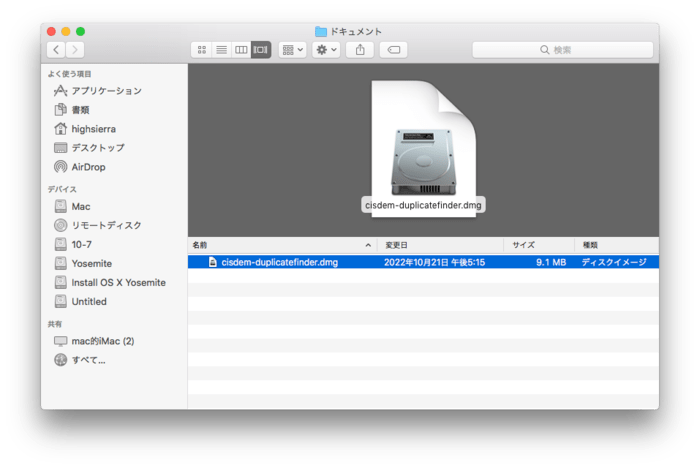Image resolution: width=700 pixels, height=468 pixels.
Task: Open the item arrangement dropdown
Action: click(x=292, y=50)
